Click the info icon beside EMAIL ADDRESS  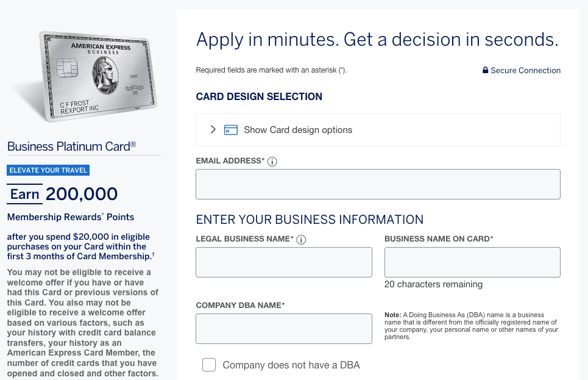click(x=272, y=162)
